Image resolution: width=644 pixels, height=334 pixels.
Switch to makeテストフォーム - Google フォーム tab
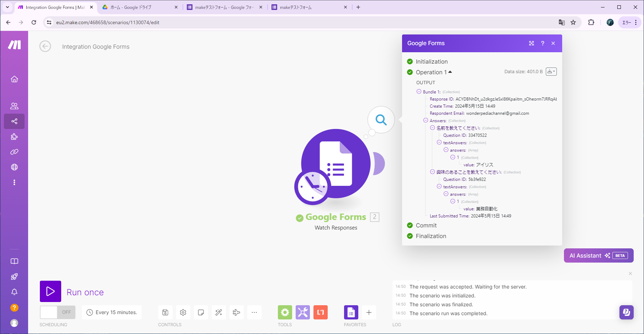(225, 7)
